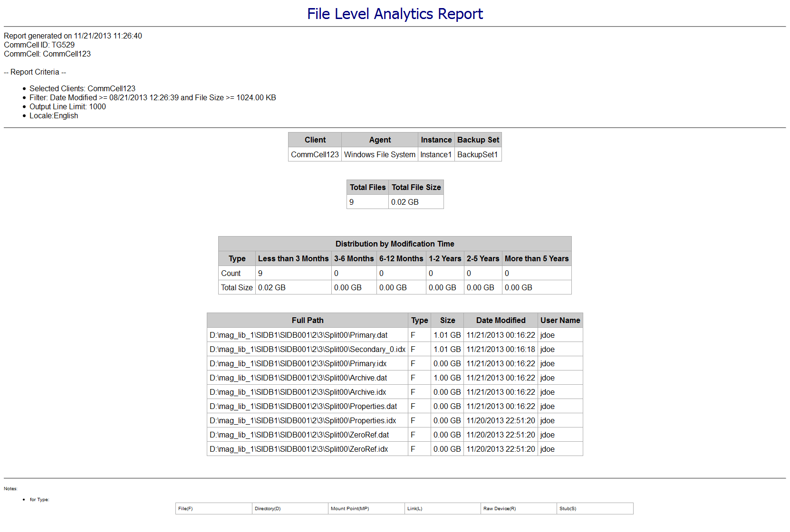This screenshot has height=532, width=790.
Task: Click the Windows File System agent cell
Action: click(379, 154)
